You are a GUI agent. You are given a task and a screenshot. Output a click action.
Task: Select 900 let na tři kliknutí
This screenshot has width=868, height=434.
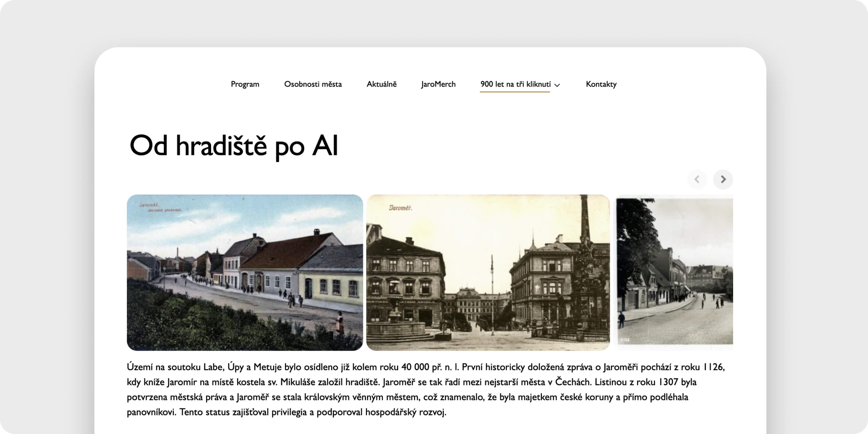pos(515,84)
